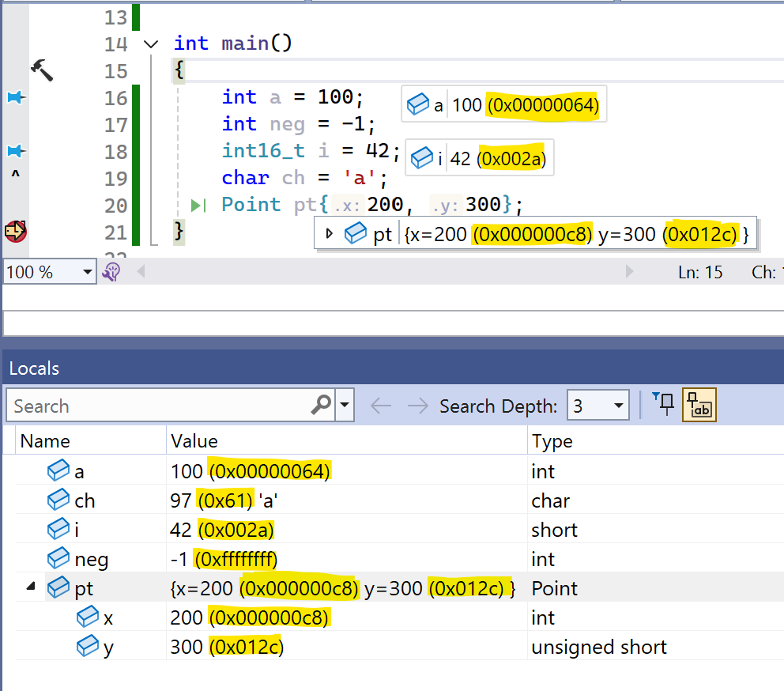The height and width of the screenshot is (691, 784).
Task: Click the 'Search Depth:' label
Action: 498,406
